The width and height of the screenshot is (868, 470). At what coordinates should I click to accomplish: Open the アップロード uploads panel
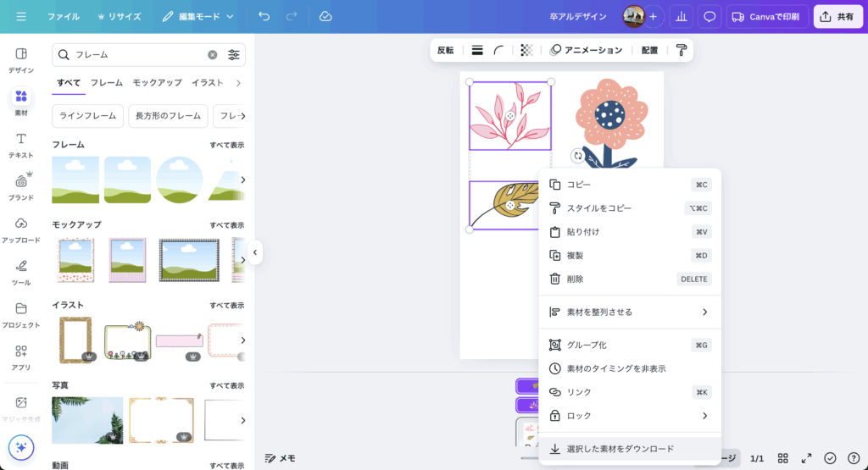[21, 229]
